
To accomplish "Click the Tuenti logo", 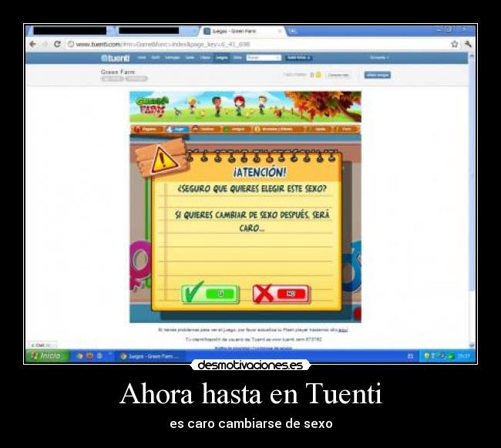I will (116, 58).
